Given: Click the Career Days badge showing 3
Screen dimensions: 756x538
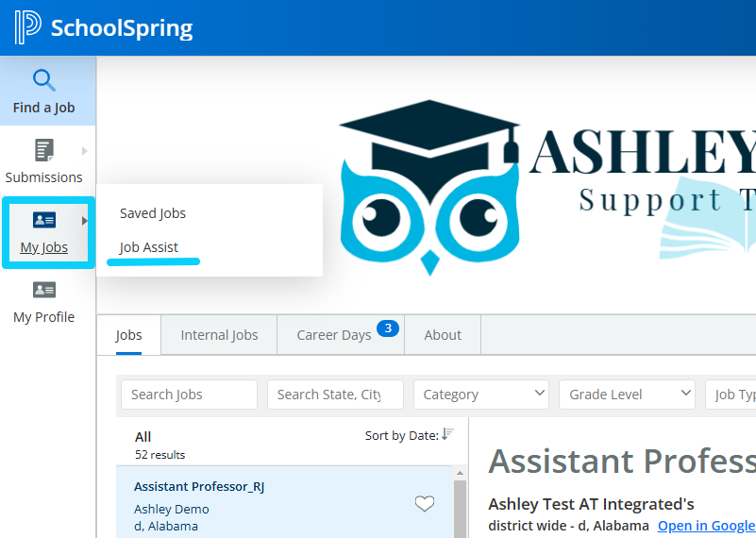Looking at the screenshot, I should [388, 328].
